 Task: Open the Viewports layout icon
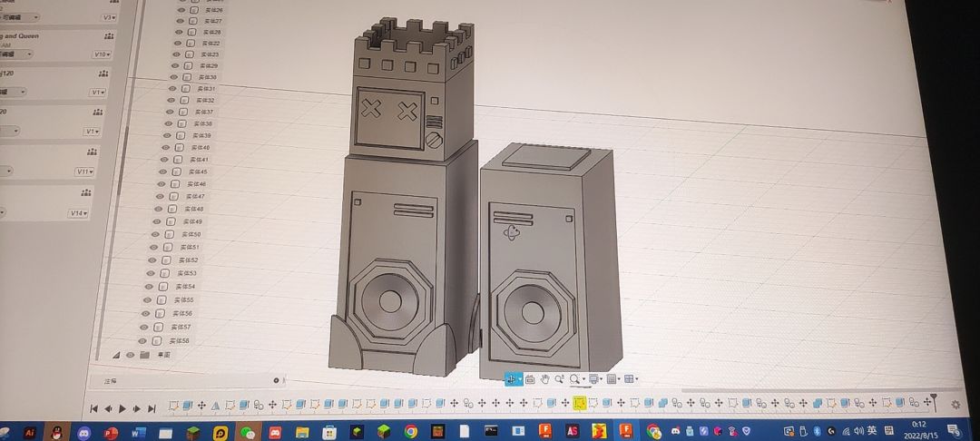click(x=629, y=379)
